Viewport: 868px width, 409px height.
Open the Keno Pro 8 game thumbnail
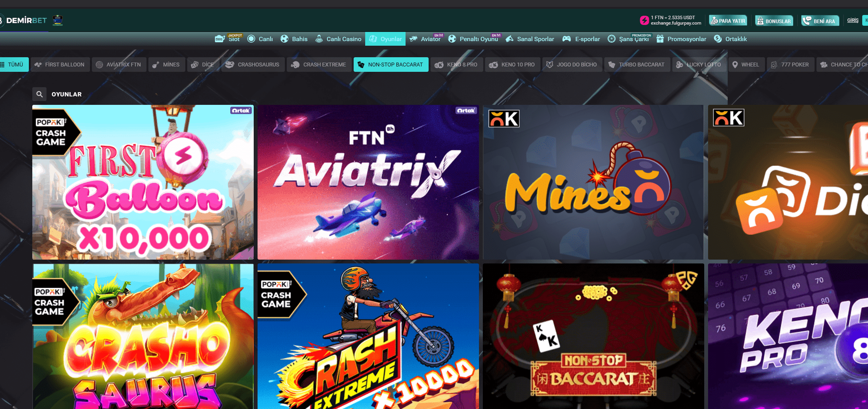[788, 336]
